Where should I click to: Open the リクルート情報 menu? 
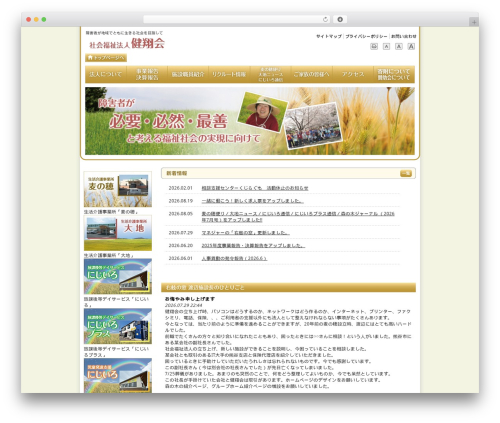[x=229, y=74]
